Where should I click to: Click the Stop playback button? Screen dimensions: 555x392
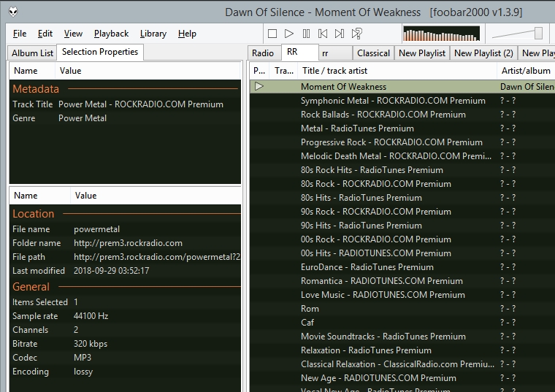(x=272, y=34)
